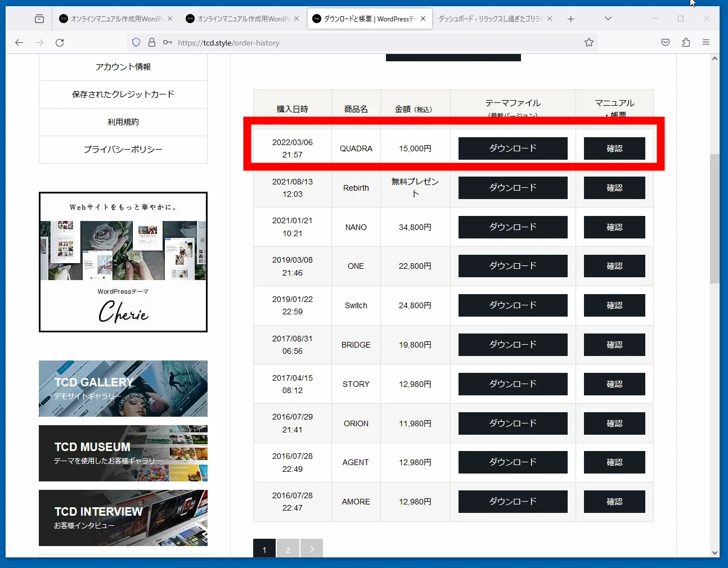The width and height of the screenshot is (728, 568).
Task: Click 確認 for the NANO order
Action: pos(614,227)
